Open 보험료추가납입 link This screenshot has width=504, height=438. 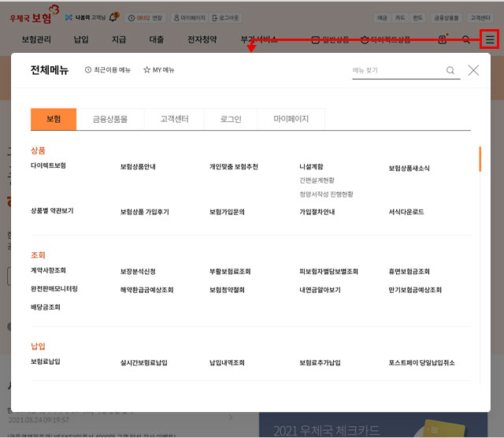320,362
